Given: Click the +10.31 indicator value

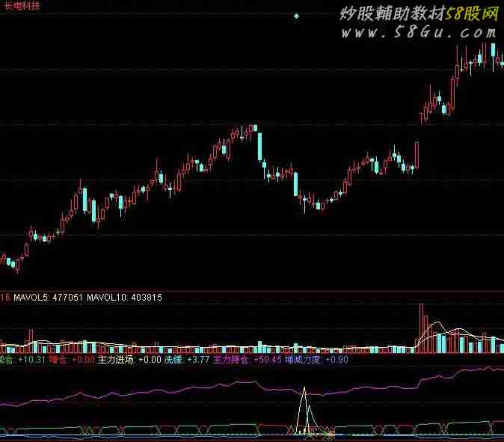Looking at the screenshot, I should click(x=31, y=360).
